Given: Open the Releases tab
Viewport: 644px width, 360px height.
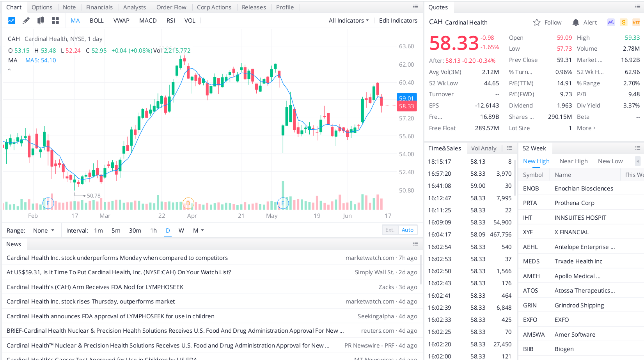Looking at the screenshot, I should click(254, 7).
